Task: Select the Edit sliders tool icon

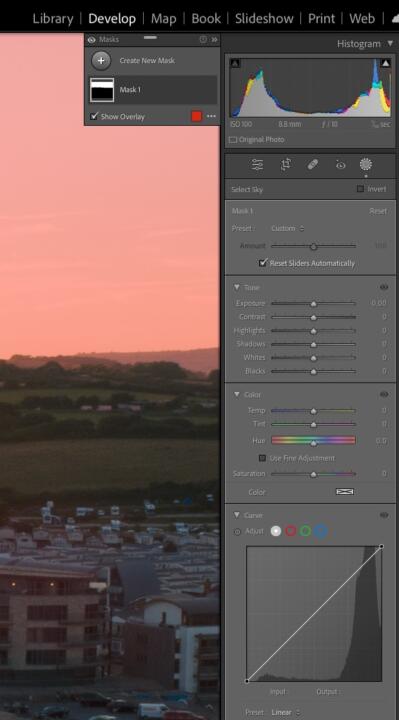Action: (258, 164)
